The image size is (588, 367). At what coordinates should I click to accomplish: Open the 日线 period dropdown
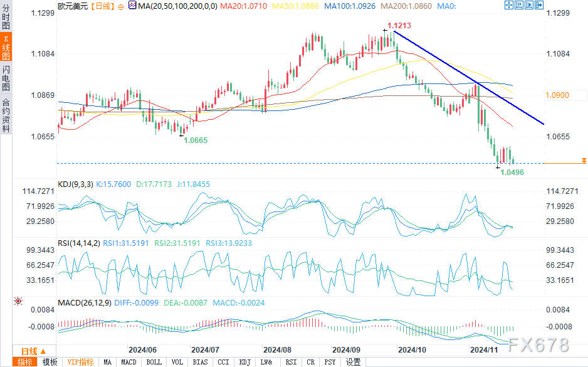(34, 351)
